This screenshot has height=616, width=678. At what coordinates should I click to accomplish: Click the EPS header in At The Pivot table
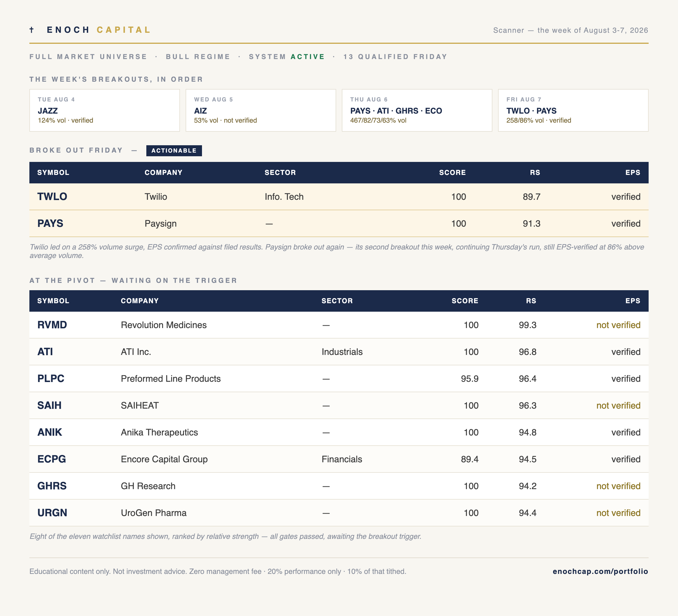(633, 301)
